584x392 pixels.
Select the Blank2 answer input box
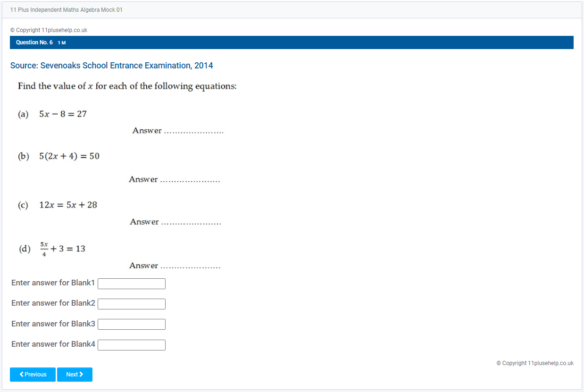[x=131, y=304]
